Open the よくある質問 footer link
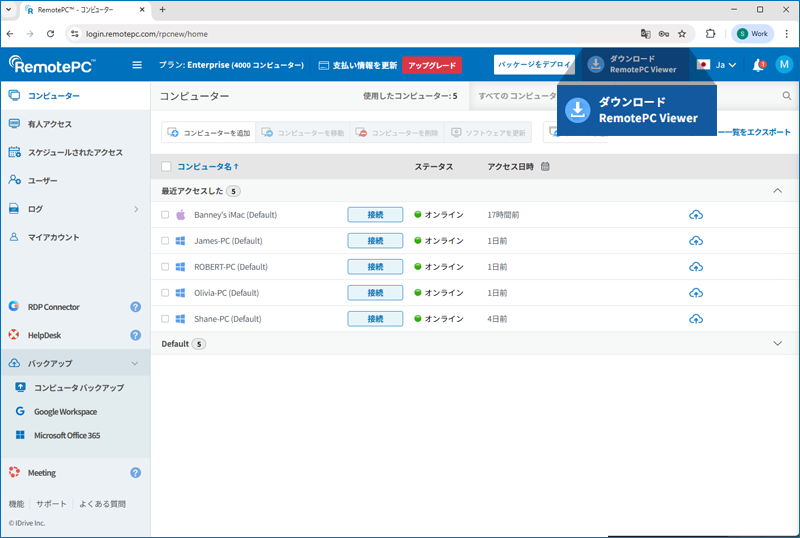This screenshot has width=800, height=538. pyautogui.click(x=102, y=504)
